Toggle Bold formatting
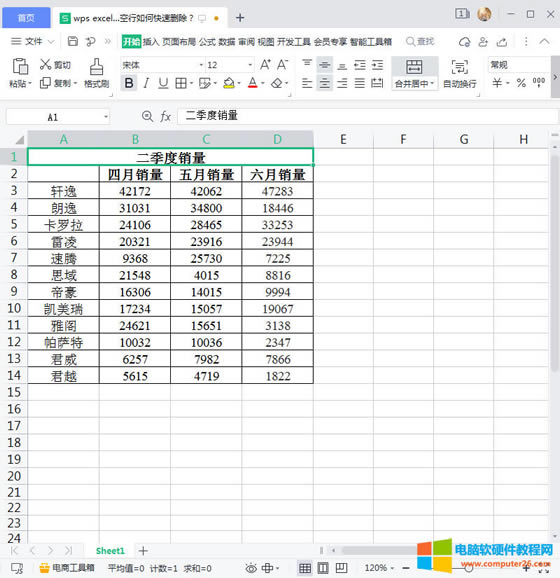 (x=129, y=83)
